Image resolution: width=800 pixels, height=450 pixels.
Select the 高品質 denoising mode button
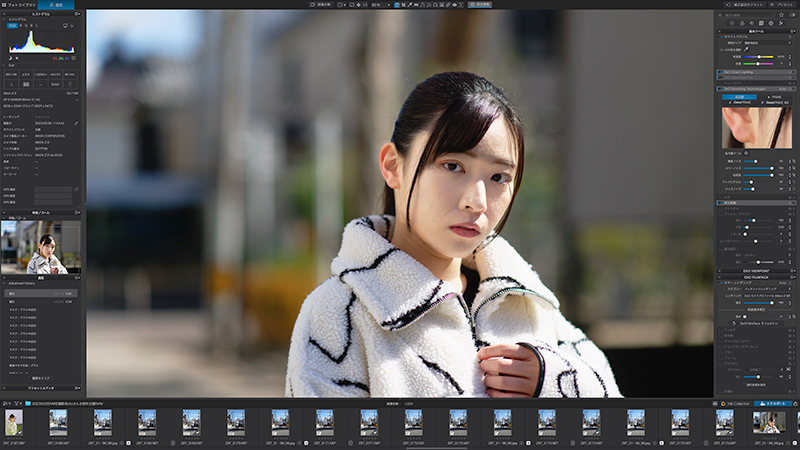[739, 96]
